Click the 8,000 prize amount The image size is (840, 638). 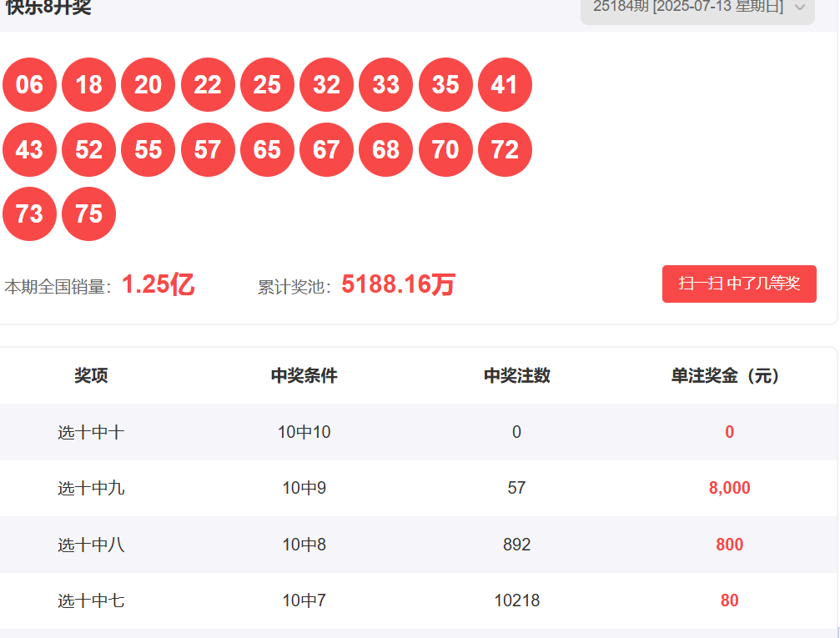point(729,489)
